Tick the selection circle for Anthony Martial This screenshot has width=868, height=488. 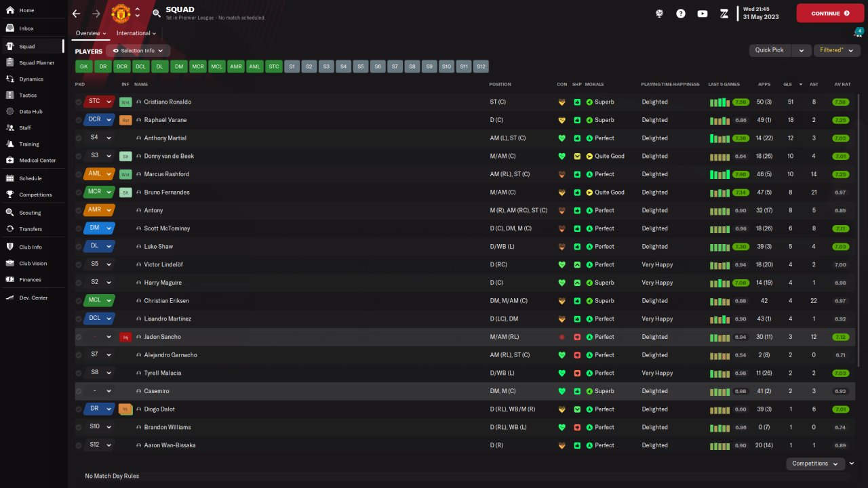[x=79, y=138]
